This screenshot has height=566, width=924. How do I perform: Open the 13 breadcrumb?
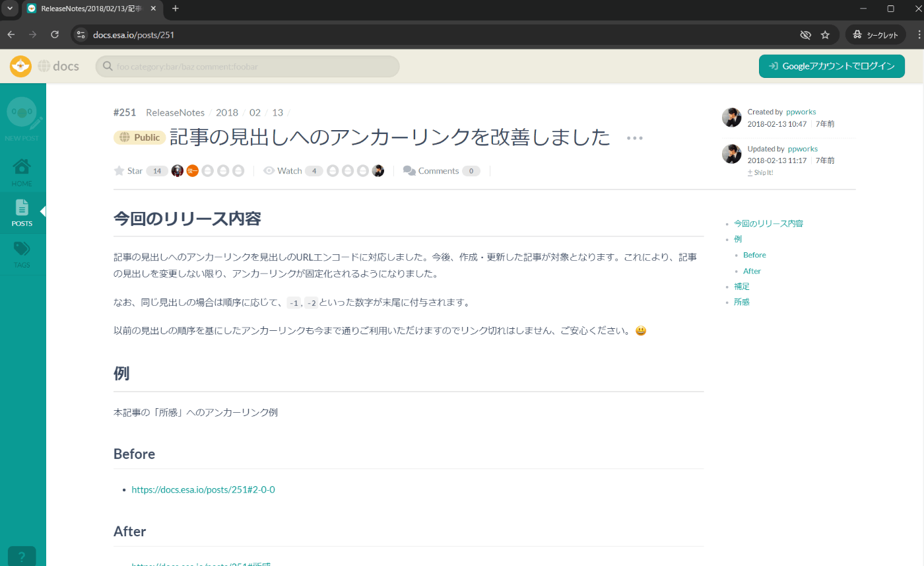[x=277, y=112]
